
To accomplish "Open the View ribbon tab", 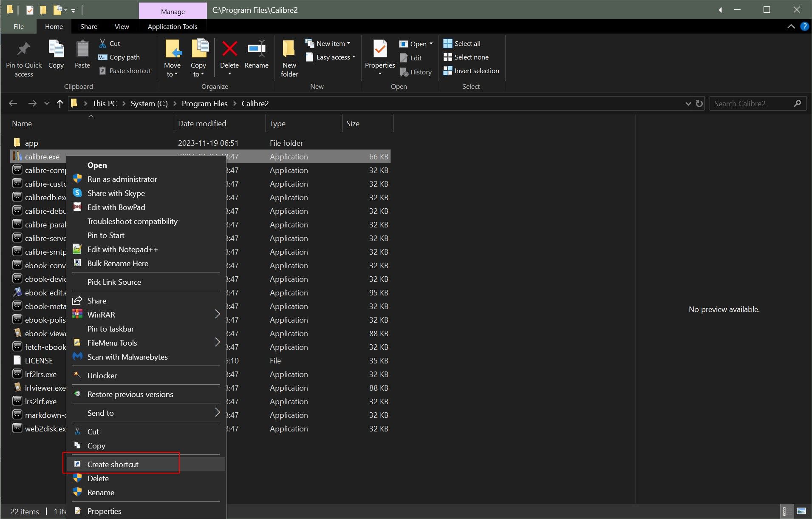I will pyautogui.click(x=122, y=26).
